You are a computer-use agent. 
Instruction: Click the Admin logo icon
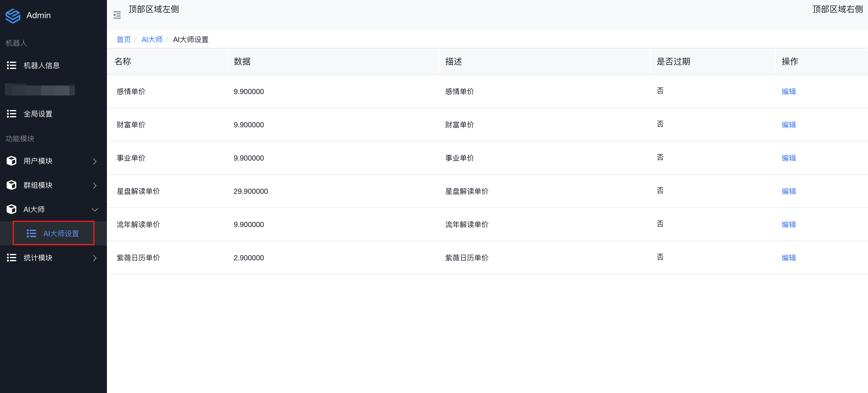pyautogui.click(x=13, y=15)
